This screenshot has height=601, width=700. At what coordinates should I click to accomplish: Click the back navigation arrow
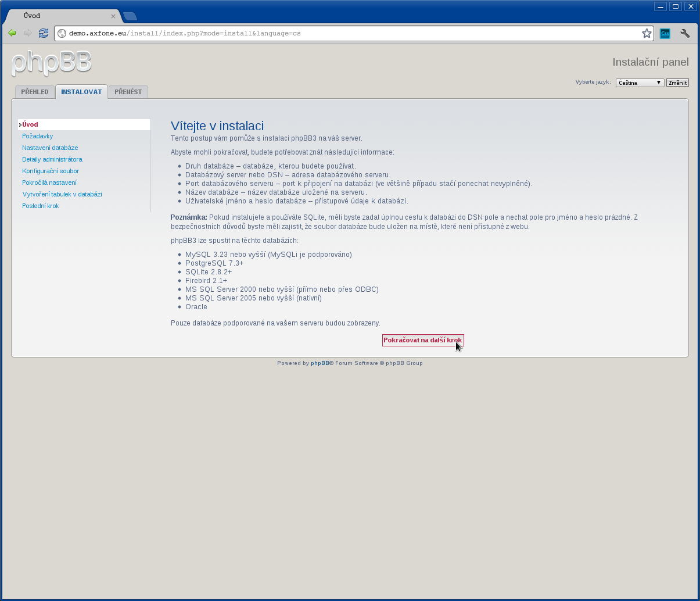click(12, 33)
